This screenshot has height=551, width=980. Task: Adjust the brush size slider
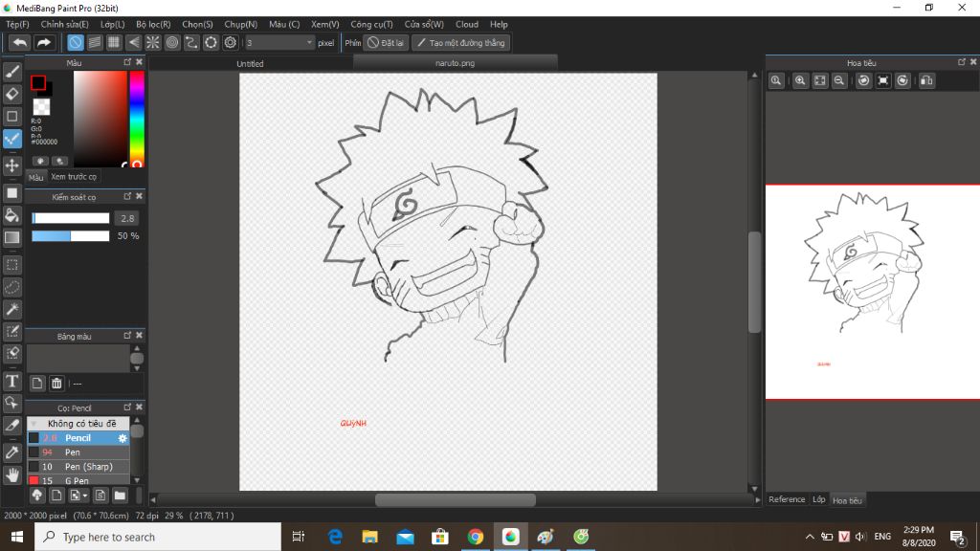pos(71,218)
